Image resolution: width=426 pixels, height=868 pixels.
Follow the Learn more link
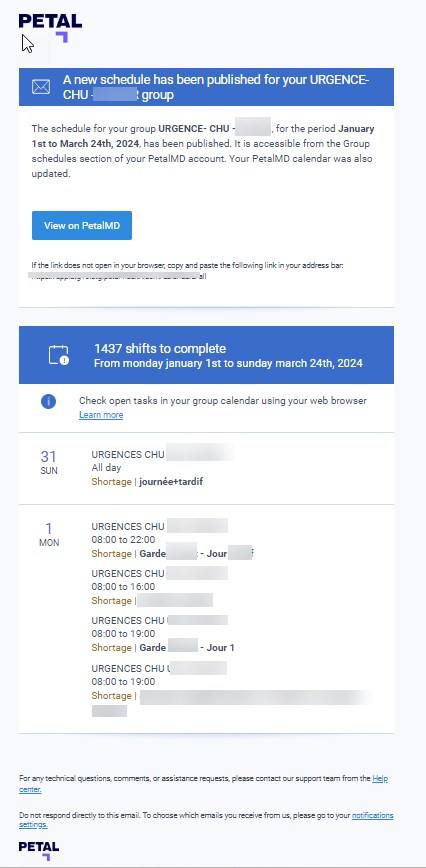tap(101, 415)
